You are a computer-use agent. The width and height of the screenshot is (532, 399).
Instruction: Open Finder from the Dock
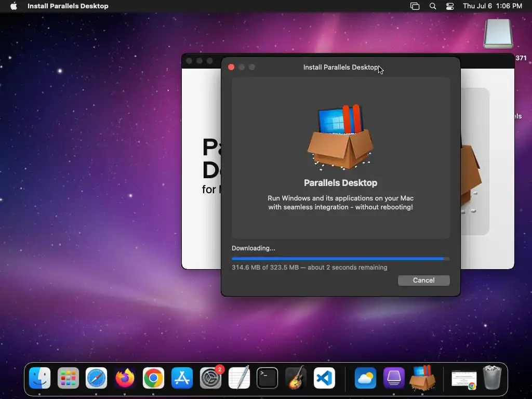click(x=39, y=378)
